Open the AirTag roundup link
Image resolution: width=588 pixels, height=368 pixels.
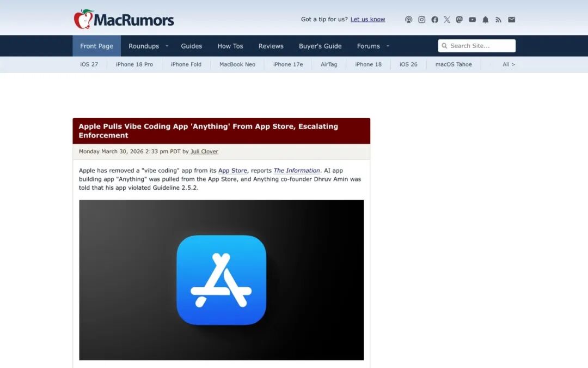click(x=329, y=64)
